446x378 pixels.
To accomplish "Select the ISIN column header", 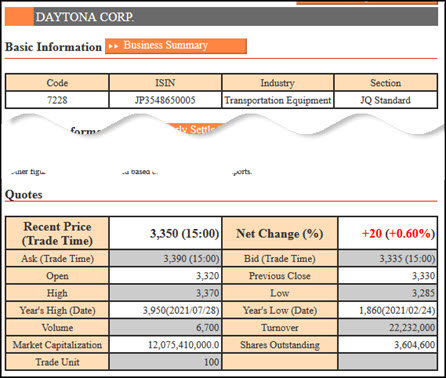I will [165, 82].
